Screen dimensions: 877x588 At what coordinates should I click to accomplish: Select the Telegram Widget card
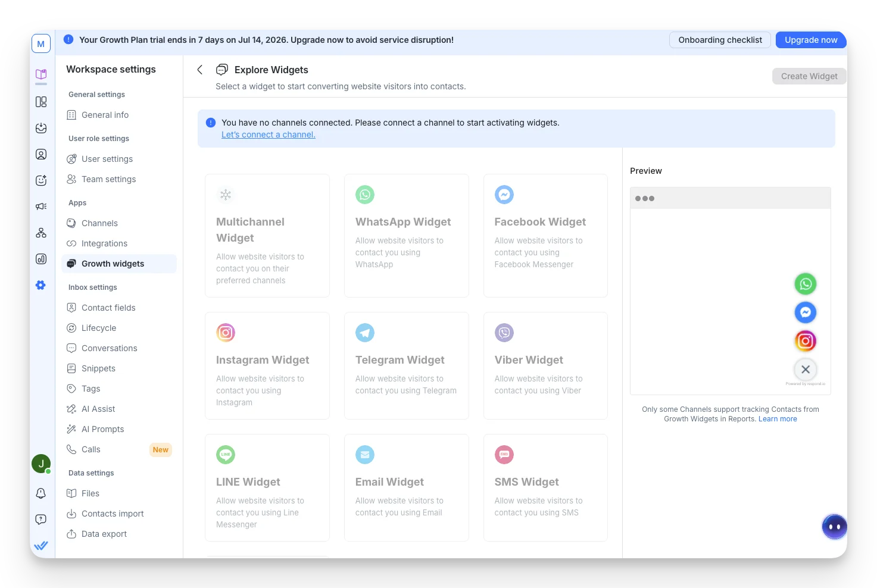(x=407, y=366)
